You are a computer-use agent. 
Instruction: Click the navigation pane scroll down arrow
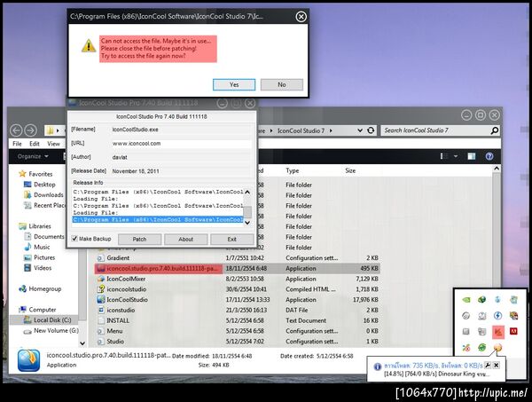82,343
